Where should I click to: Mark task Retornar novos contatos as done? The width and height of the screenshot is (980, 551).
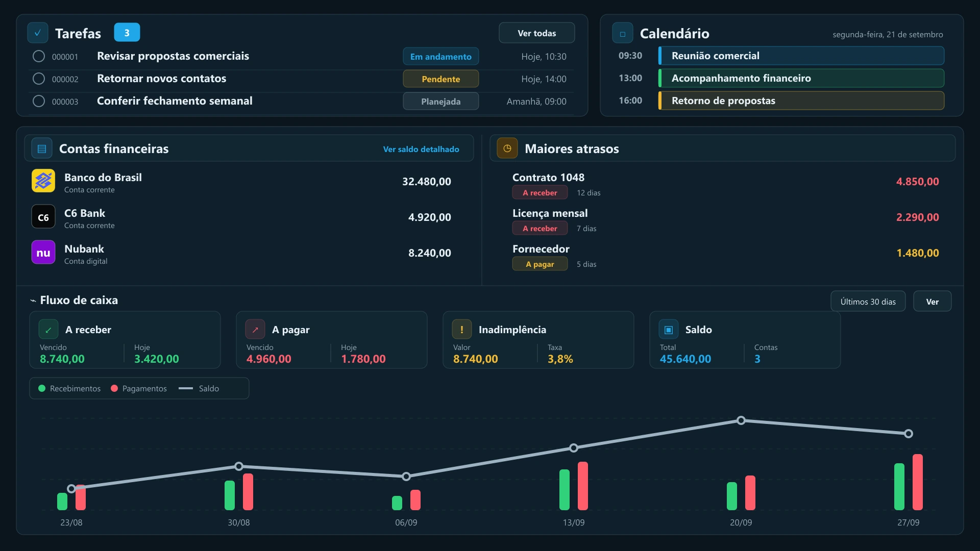click(39, 79)
